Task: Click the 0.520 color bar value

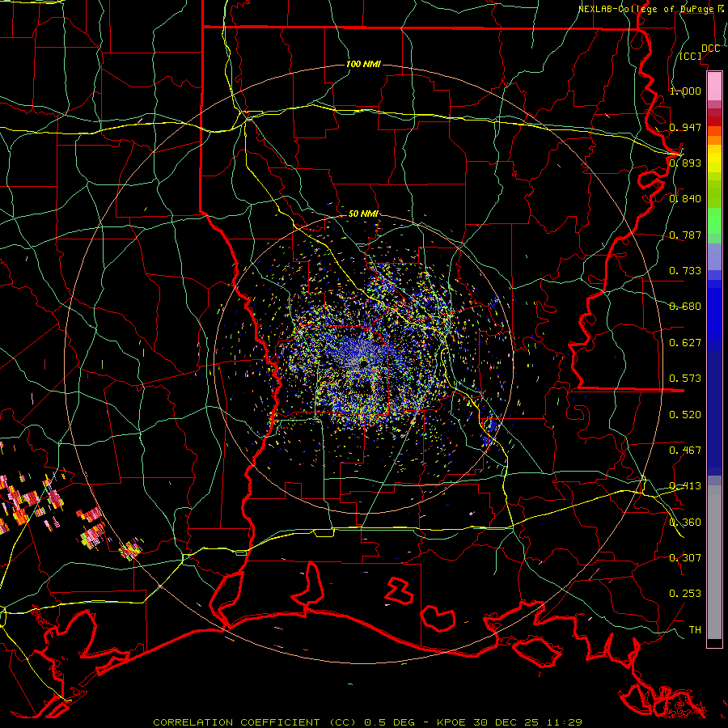Action: click(x=685, y=415)
